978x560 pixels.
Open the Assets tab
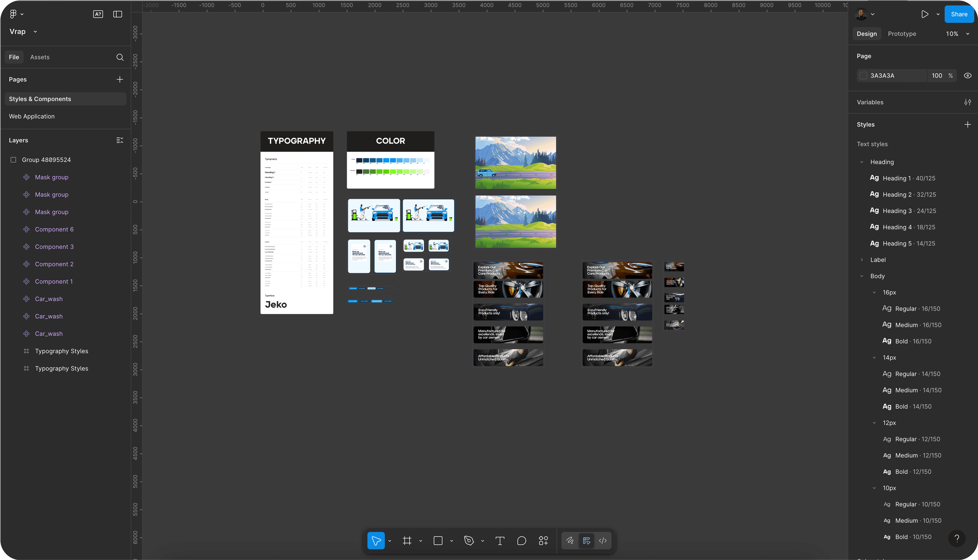(40, 57)
